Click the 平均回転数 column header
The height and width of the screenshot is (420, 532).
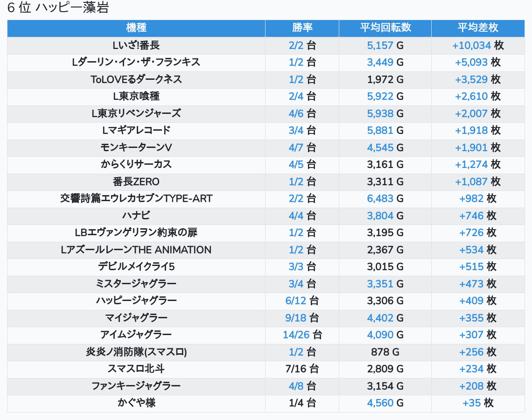point(385,28)
